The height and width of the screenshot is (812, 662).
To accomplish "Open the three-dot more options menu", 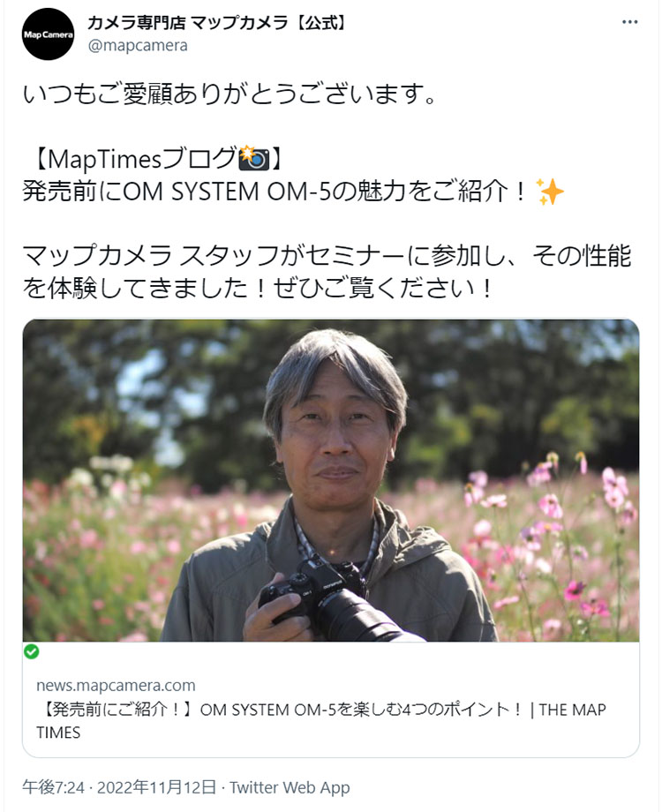I will [629, 22].
